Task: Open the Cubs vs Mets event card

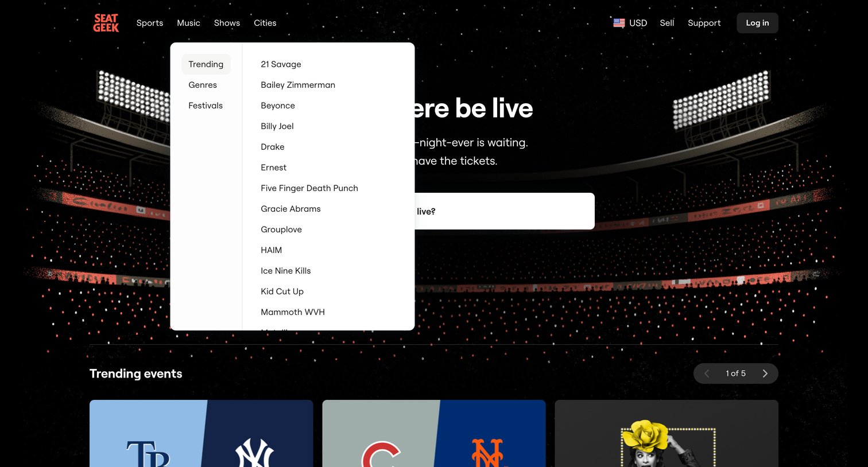Action: coord(434,434)
